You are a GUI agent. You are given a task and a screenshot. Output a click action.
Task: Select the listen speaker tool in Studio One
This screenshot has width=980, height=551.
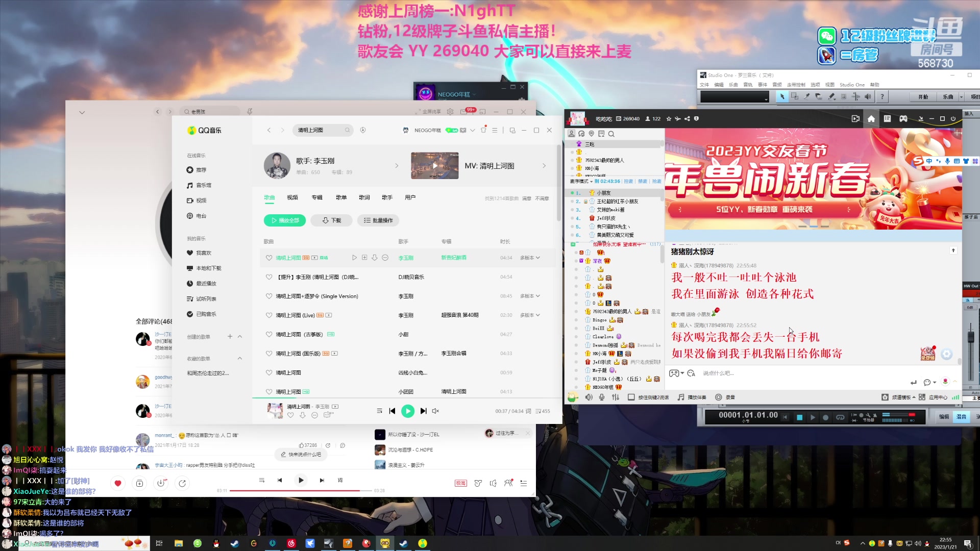(x=868, y=96)
